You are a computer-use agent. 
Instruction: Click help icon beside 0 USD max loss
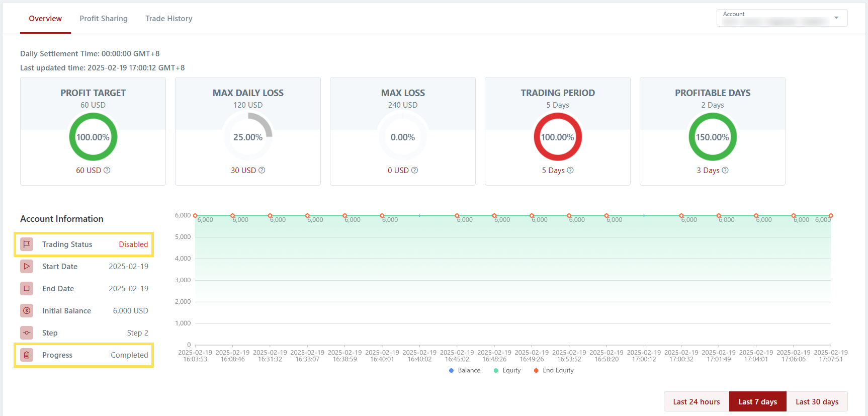pos(415,171)
